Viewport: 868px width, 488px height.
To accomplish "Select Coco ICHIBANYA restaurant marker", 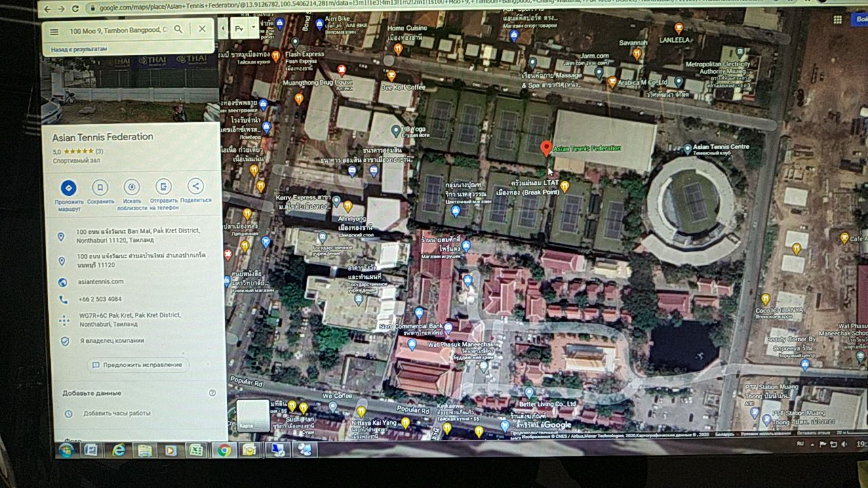I will (765, 299).
